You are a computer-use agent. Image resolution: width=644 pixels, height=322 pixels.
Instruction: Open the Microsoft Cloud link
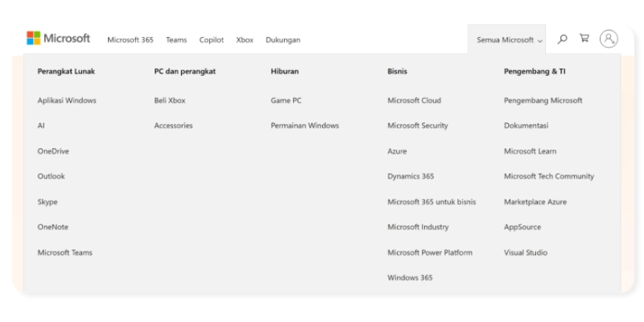(x=415, y=101)
